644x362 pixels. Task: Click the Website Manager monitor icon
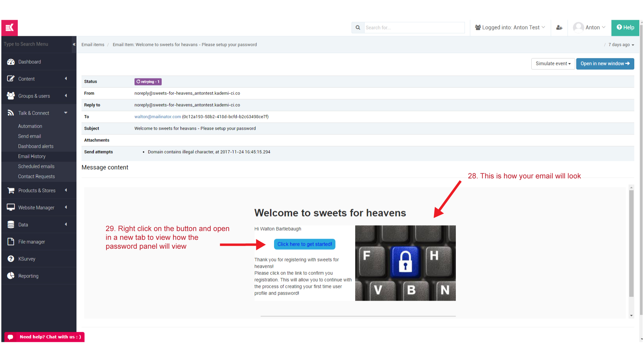[11, 207]
